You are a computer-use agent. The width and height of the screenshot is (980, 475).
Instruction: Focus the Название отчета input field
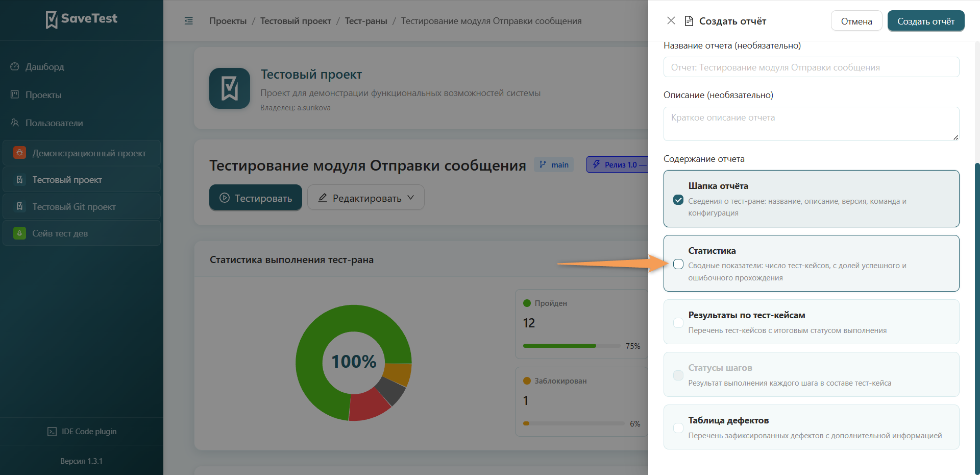click(x=812, y=67)
